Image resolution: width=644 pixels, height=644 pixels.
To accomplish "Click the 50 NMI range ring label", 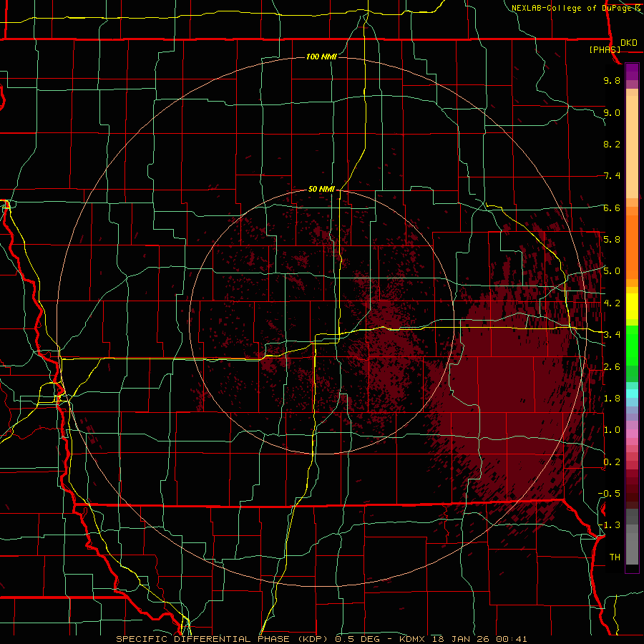I will pos(321,189).
